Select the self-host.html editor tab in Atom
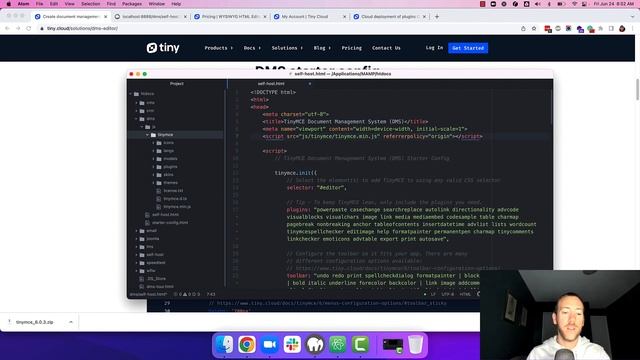Screen dimensions: 640x360 click(271, 84)
